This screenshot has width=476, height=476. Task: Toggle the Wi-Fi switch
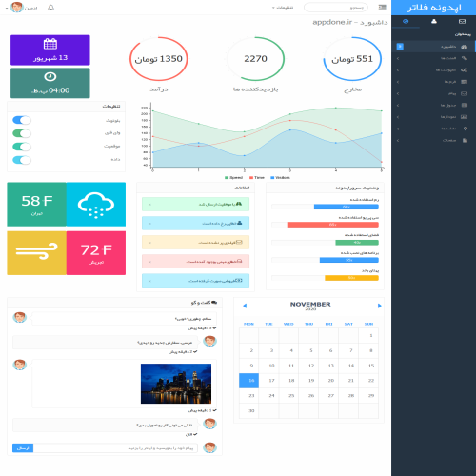coord(22,133)
